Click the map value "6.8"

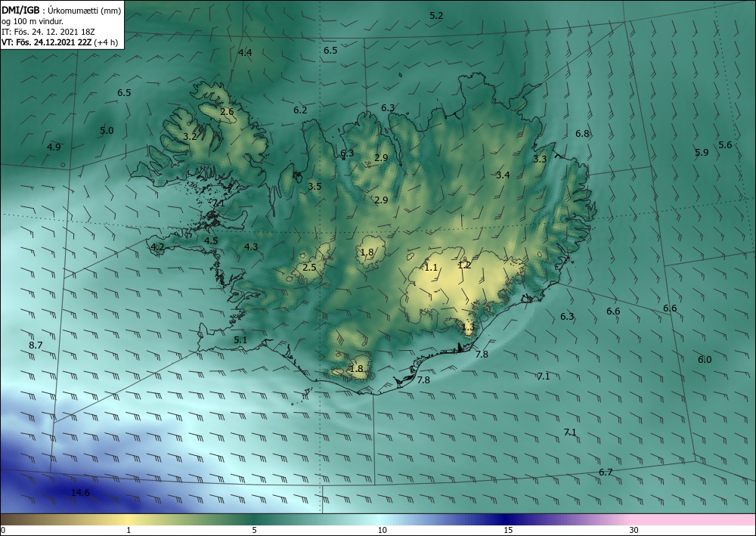[x=582, y=134]
